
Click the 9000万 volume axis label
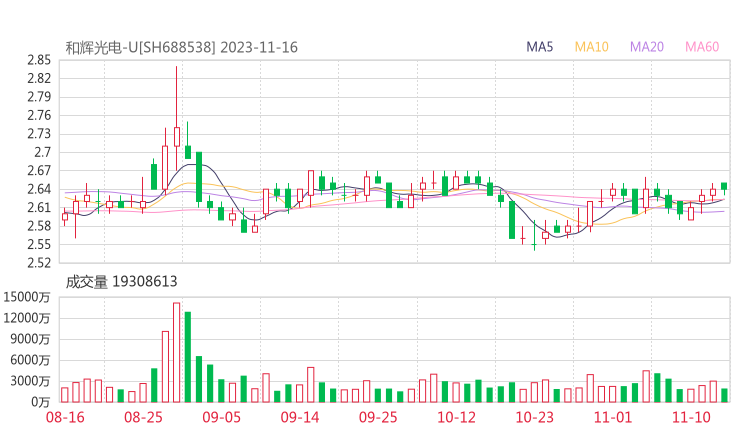30,339
